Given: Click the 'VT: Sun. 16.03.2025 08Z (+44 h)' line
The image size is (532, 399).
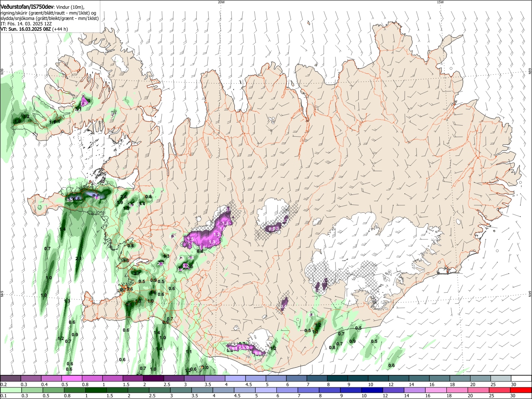Looking at the screenshot, I should [34, 29].
